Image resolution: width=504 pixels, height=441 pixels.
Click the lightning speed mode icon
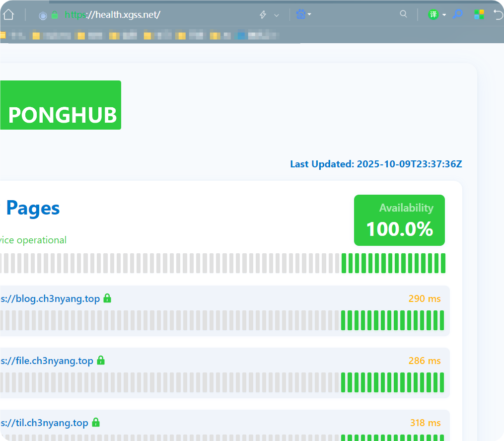pos(263,15)
